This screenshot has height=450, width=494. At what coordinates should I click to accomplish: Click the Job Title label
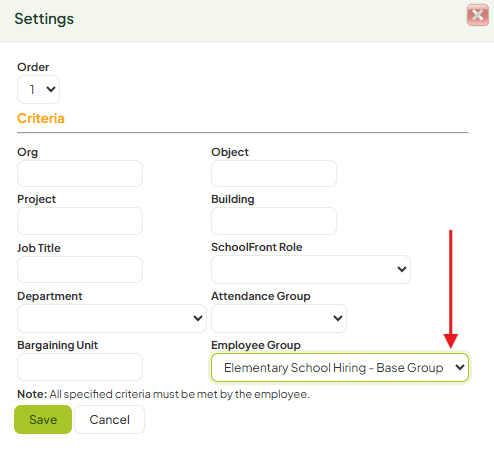pos(39,248)
